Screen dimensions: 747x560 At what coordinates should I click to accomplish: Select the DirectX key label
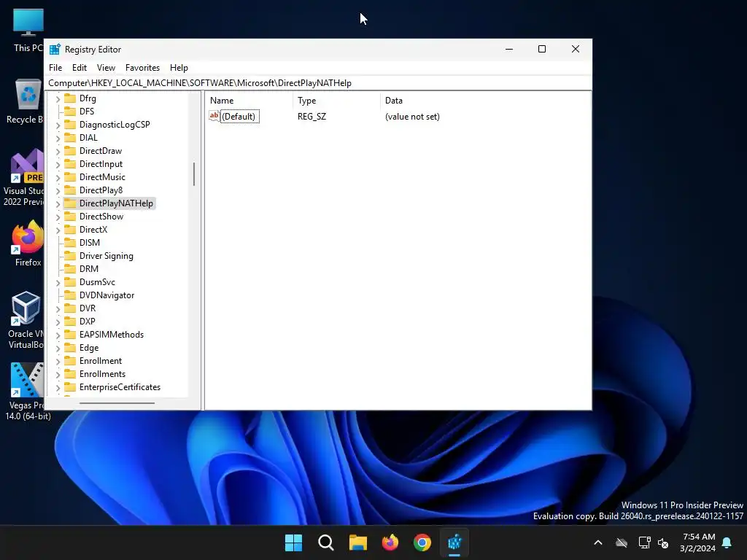click(x=93, y=230)
